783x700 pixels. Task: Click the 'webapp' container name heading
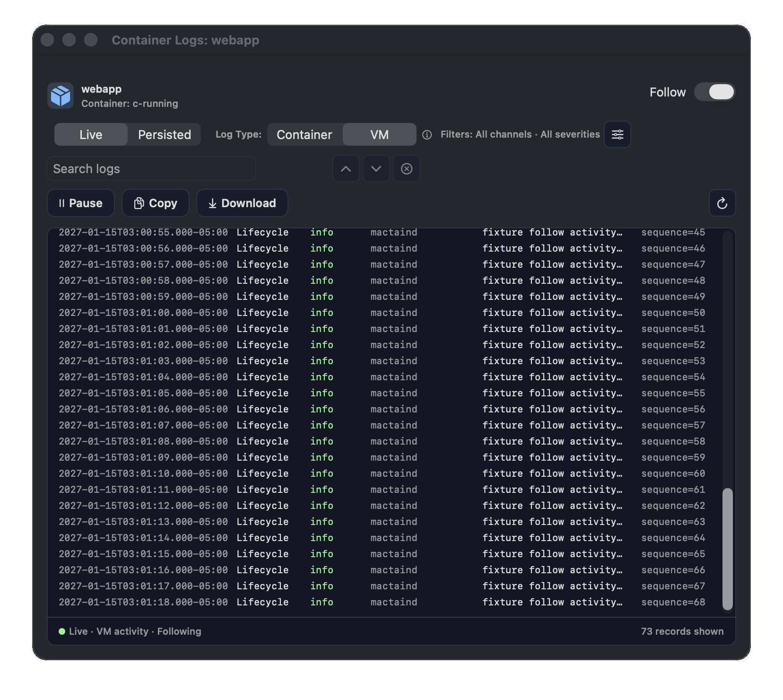coord(101,89)
